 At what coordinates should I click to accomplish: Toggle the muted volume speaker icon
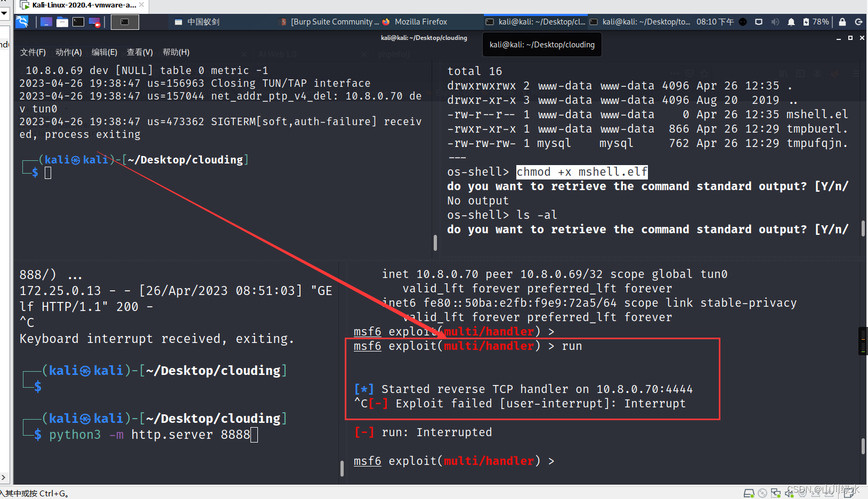click(x=775, y=22)
